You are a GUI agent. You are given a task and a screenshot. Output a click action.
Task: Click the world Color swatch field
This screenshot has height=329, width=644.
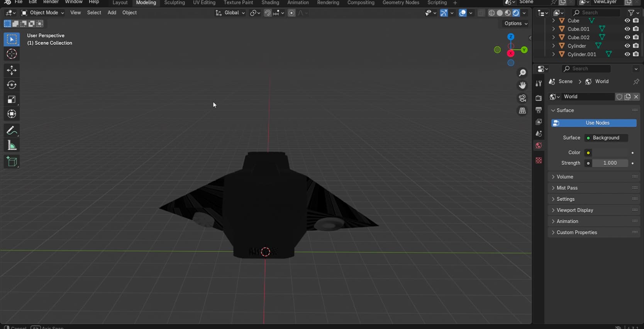[610, 153]
